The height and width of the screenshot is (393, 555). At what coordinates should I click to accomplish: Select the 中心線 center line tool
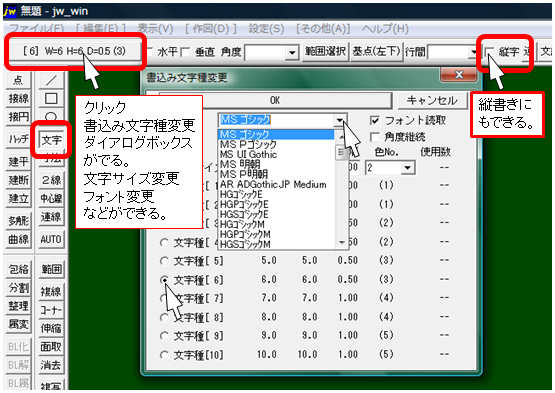click(x=51, y=198)
